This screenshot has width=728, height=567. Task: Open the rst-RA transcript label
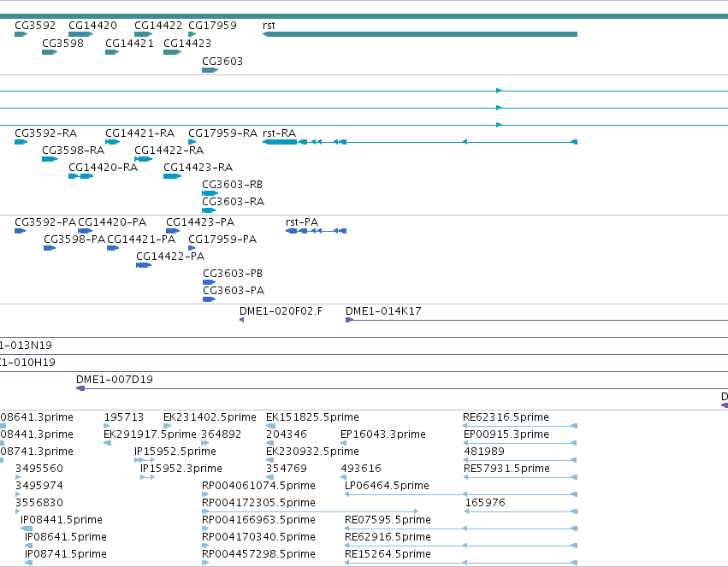click(280, 133)
